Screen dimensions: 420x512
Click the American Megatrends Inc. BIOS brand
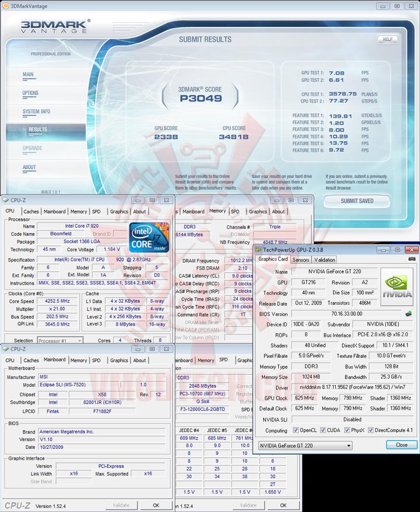[x=102, y=431]
